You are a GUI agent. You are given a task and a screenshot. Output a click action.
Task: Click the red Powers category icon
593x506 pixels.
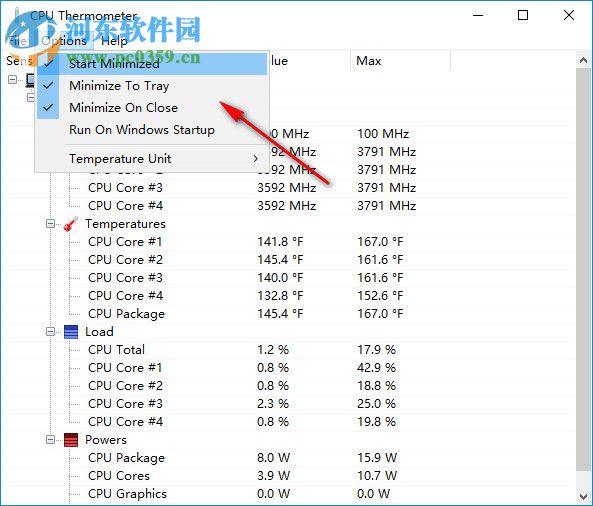pyautogui.click(x=71, y=440)
